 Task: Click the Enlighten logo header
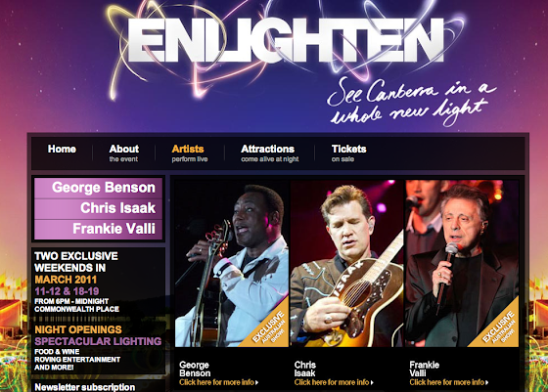[286, 41]
